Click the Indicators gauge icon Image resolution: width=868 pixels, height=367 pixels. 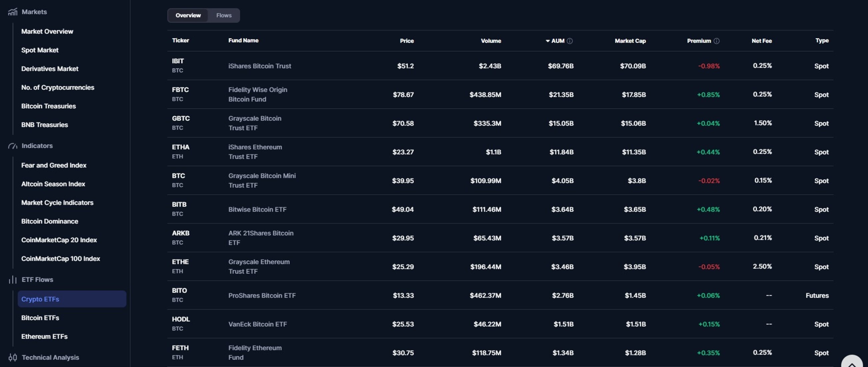pyautogui.click(x=12, y=146)
